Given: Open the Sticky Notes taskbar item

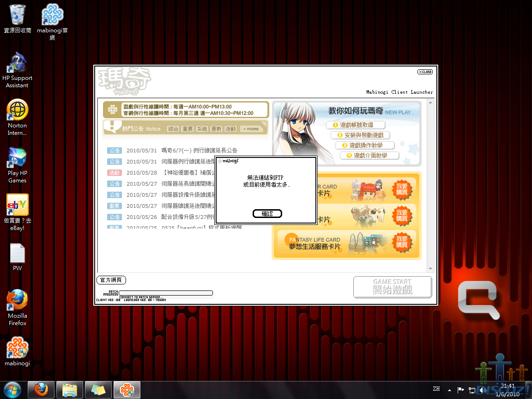Looking at the screenshot, I should pyautogui.click(x=98, y=390).
